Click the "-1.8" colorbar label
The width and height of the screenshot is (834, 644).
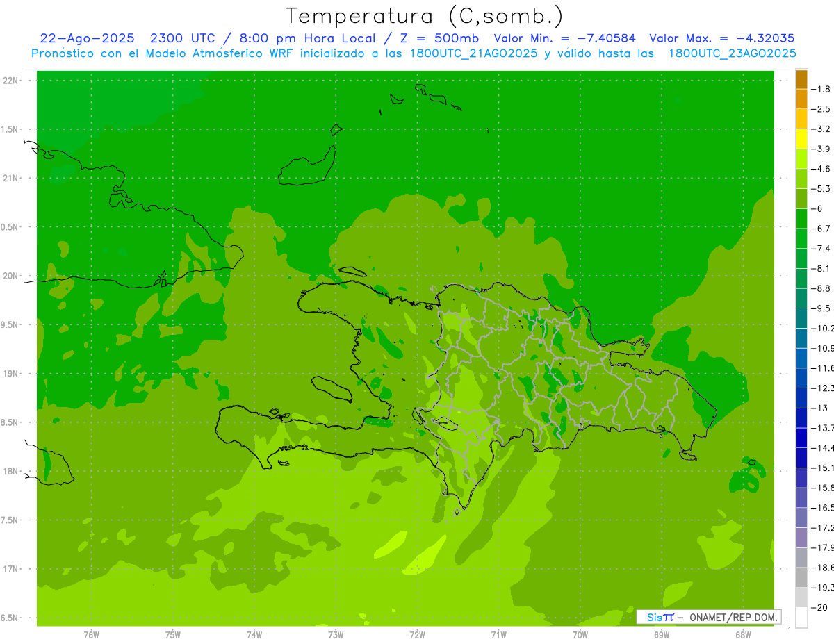821,89
